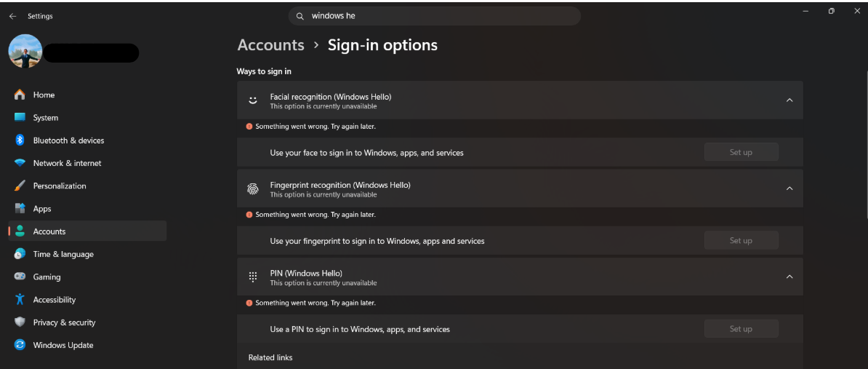Screen dimensions: 868x369
Task: Select Accounts in the sidebar
Action: pos(87,231)
